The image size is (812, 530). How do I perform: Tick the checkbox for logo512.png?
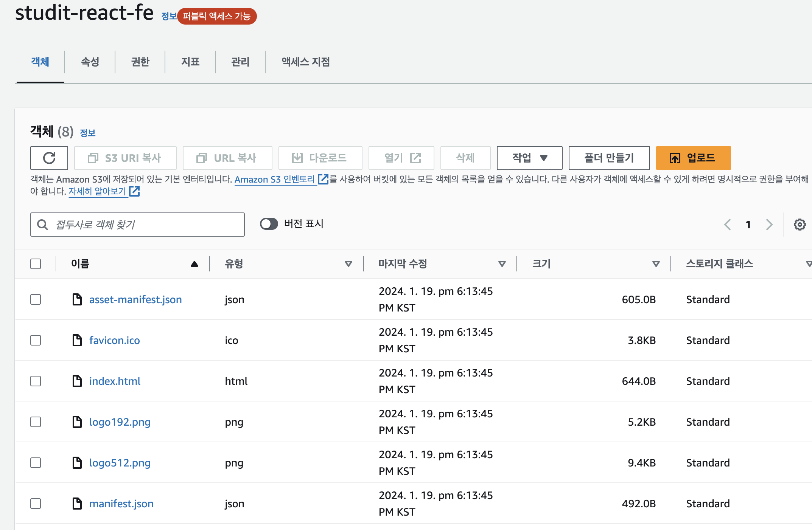tap(36, 463)
